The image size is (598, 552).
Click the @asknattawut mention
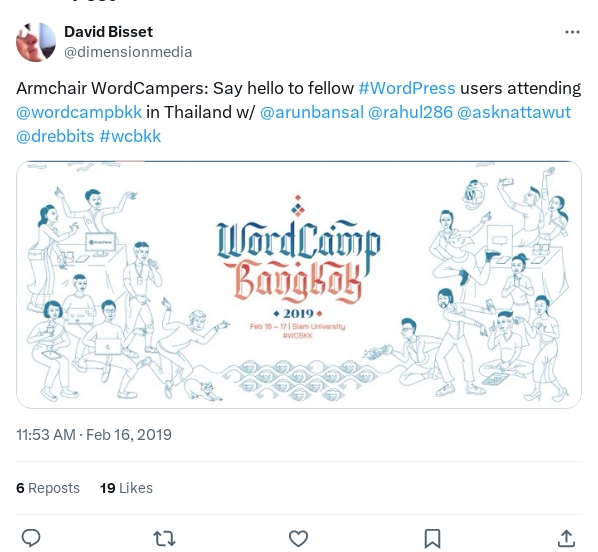click(x=514, y=113)
